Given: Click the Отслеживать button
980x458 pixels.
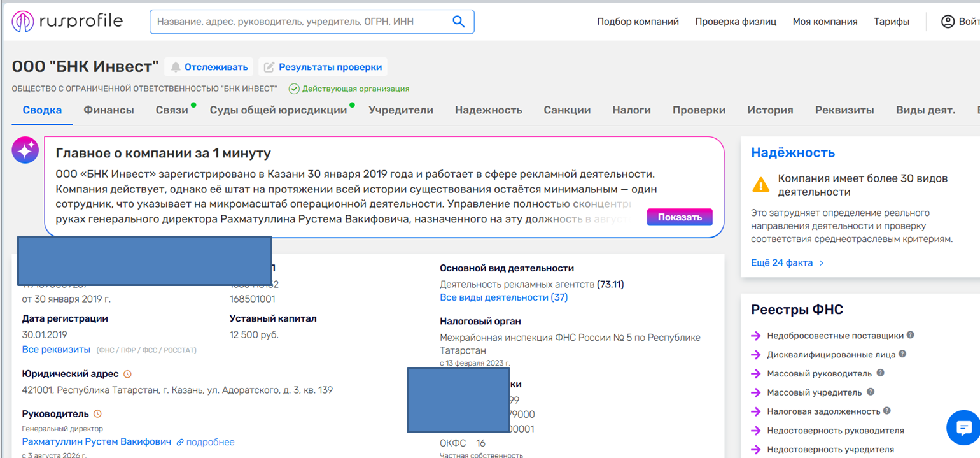Looking at the screenshot, I should tap(209, 67).
